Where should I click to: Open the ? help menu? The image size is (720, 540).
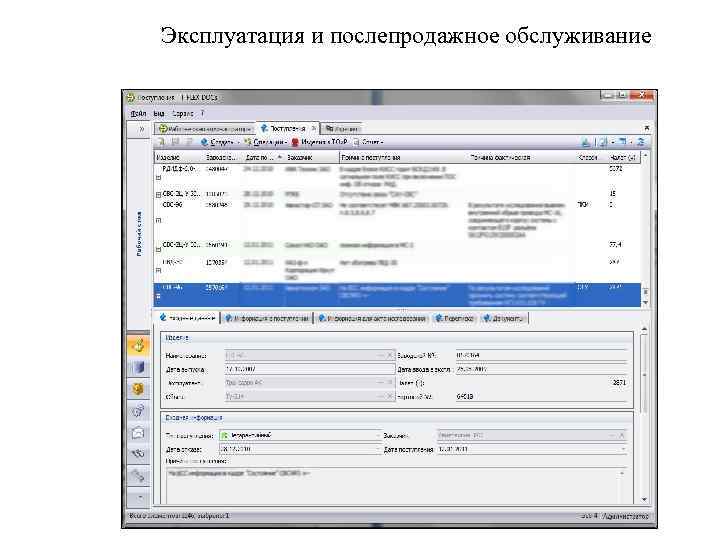202,113
